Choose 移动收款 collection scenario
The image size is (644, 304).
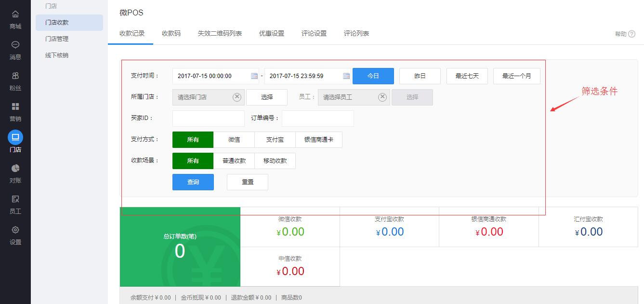pos(275,161)
